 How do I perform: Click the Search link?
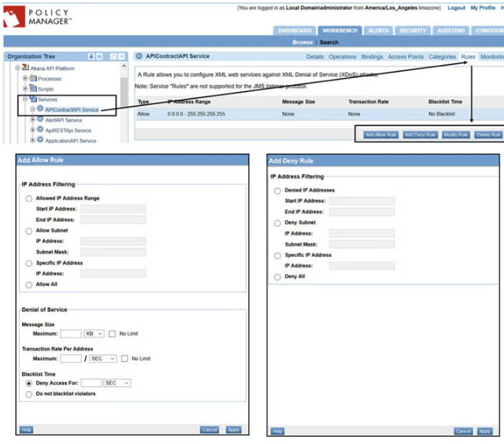click(329, 42)
